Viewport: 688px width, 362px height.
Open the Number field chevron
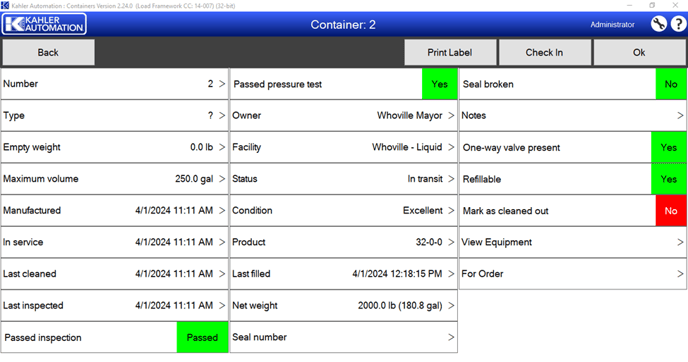(x=222, y=84)
